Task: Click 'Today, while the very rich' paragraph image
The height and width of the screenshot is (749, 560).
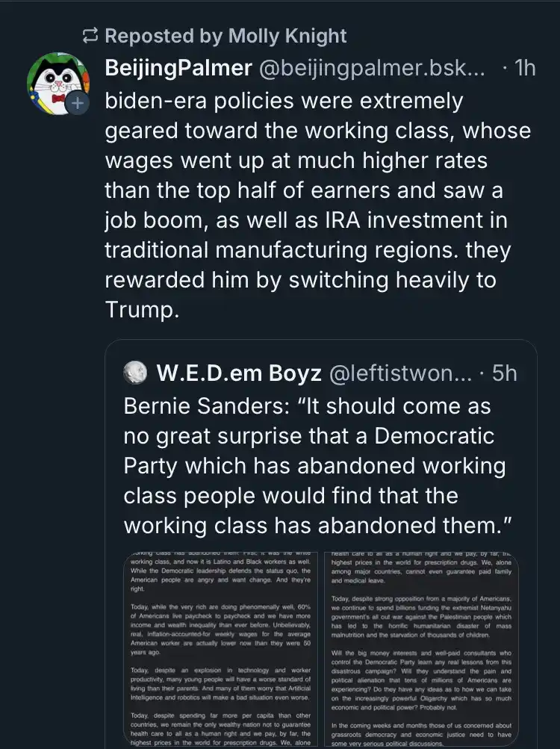Action: 220,629
